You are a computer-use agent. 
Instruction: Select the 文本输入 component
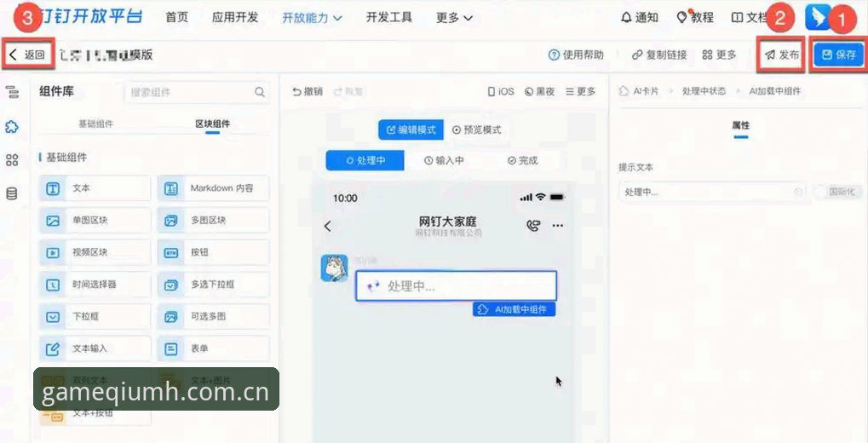click(x=95, y=349)
